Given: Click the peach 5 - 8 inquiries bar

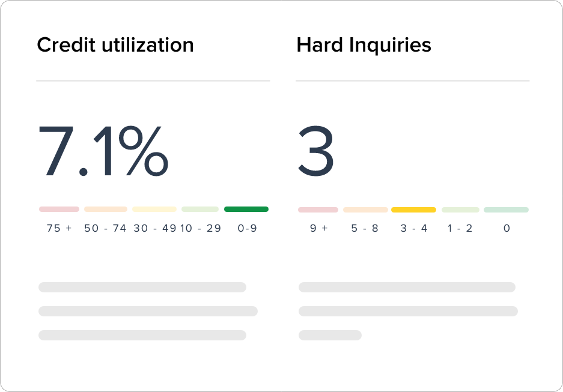Looking at the screenshot, I should [x=365, y=210].
